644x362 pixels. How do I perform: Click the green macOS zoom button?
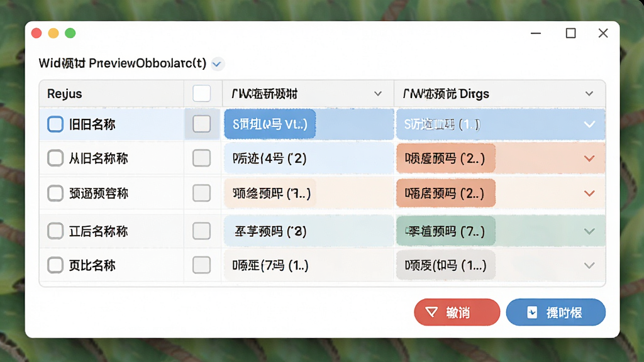pos(70,33)
